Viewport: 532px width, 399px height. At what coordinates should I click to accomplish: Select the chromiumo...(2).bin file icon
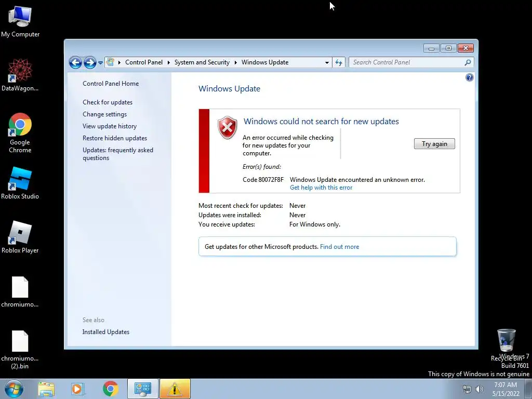20,350
